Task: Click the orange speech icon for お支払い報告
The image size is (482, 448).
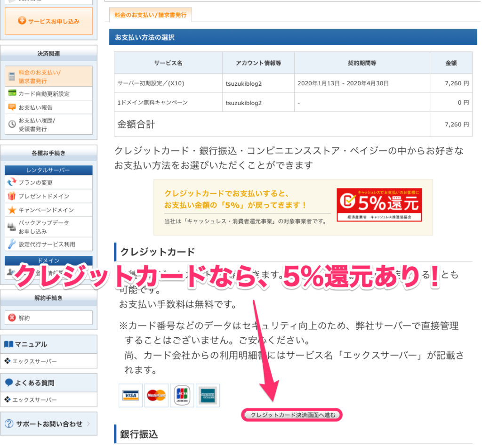Action: [12, 107]
